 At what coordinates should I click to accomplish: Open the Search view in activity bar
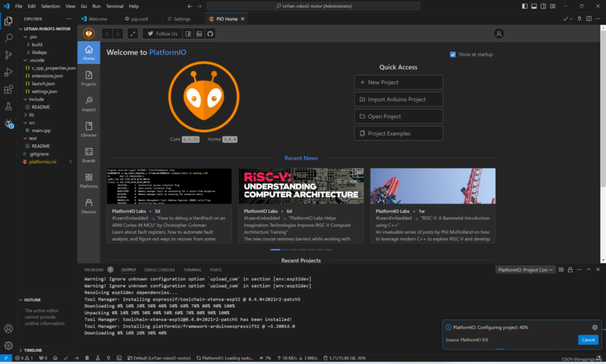[8, 38]
